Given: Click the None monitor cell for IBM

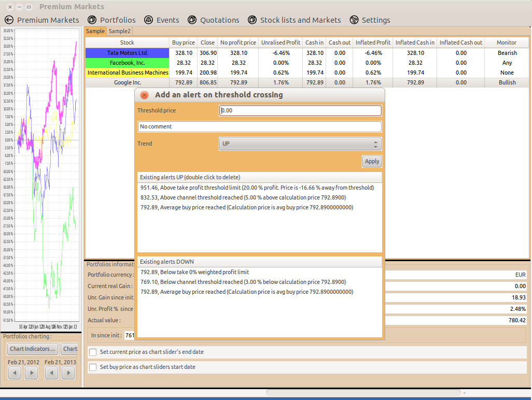Looking at the screenshot, I should [x=507, y=73].
